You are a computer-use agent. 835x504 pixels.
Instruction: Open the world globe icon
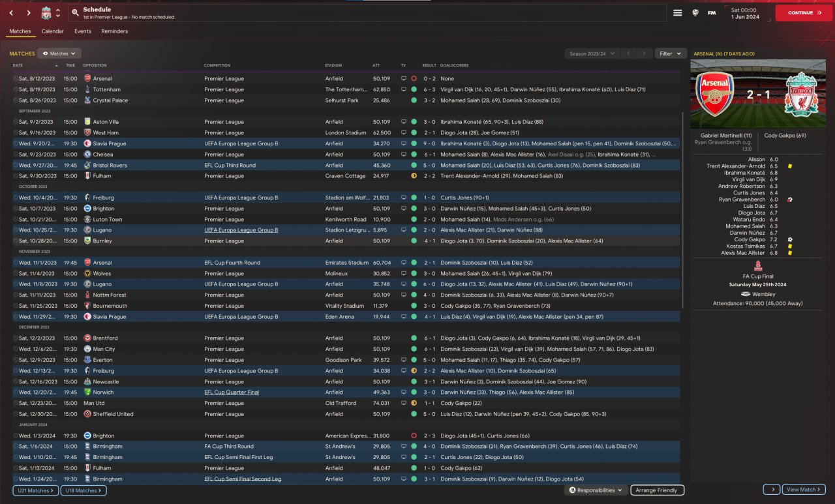point(695,13)
